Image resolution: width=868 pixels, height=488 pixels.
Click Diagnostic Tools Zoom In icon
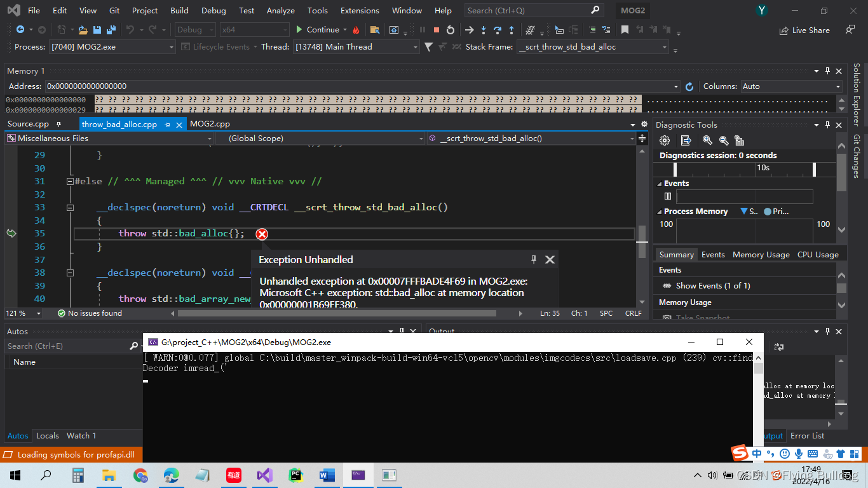(707, 140)
